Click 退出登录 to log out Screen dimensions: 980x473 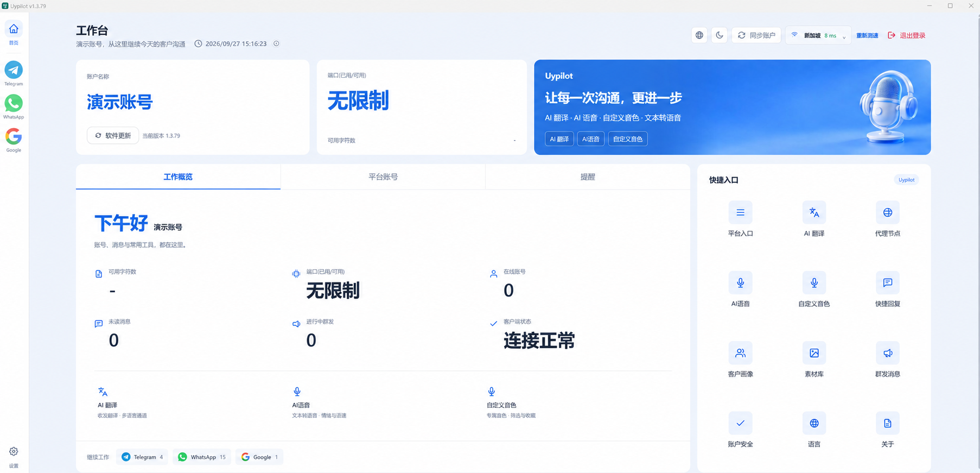tap(907, 35)
